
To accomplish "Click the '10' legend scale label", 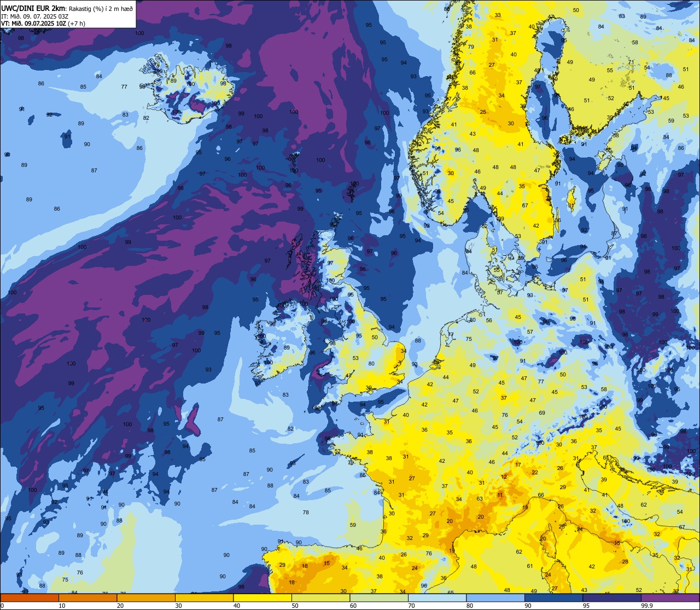I will coord(62,606).
